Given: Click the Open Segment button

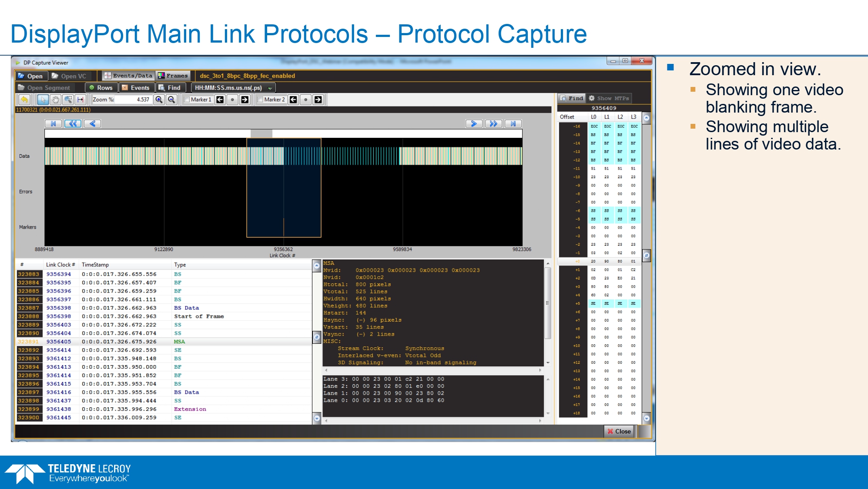Looking at the screenshot, I should pyautogui.click(x=44, y=87).
